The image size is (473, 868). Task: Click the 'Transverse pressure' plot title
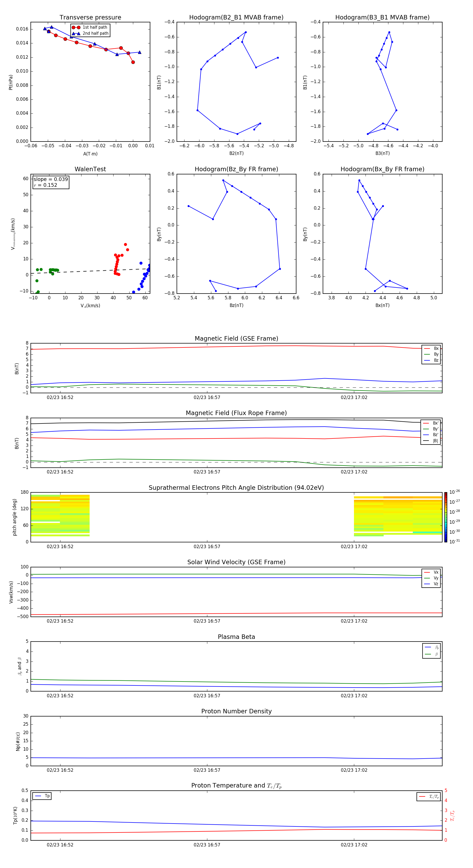coord(90,18)
